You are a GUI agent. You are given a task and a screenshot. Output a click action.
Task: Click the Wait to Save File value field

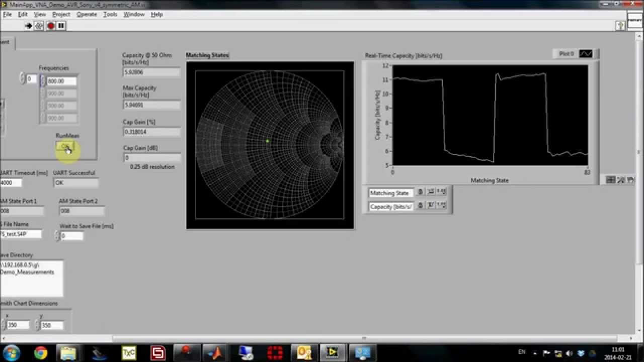click(71, 236)
